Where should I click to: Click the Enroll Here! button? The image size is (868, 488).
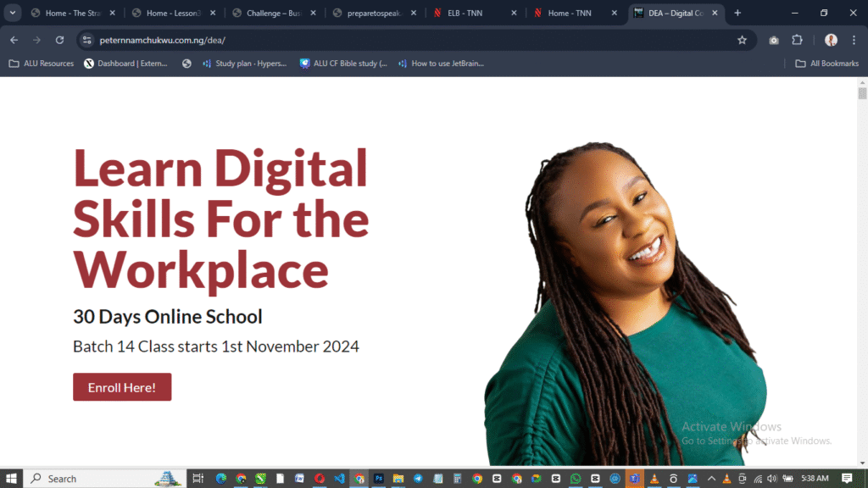(122, 387)
